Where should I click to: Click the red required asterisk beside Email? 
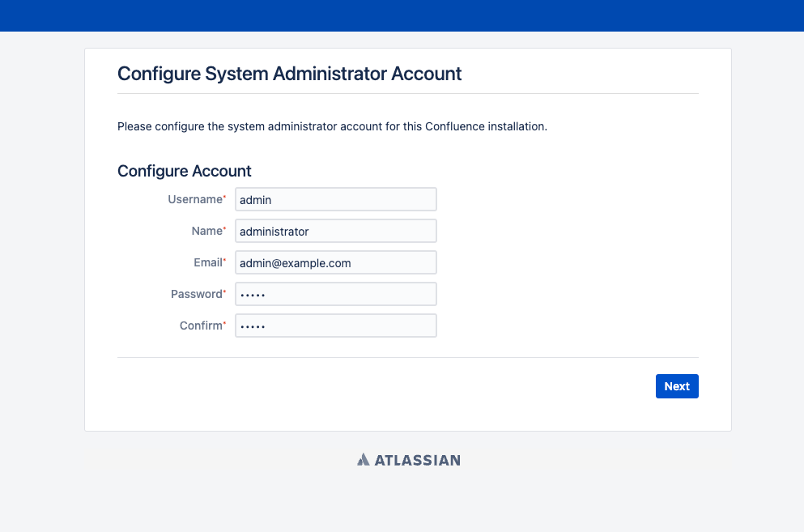[224, 260]
